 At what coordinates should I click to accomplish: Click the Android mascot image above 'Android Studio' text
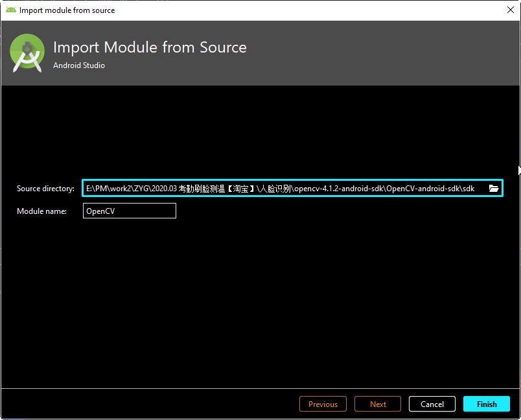[x=27, y=52]
